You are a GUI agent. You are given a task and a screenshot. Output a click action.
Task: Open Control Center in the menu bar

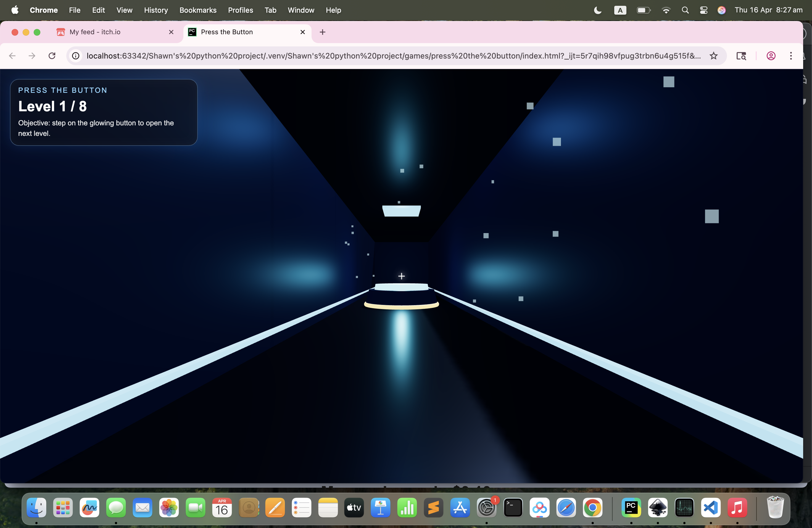tap(703, 10)
